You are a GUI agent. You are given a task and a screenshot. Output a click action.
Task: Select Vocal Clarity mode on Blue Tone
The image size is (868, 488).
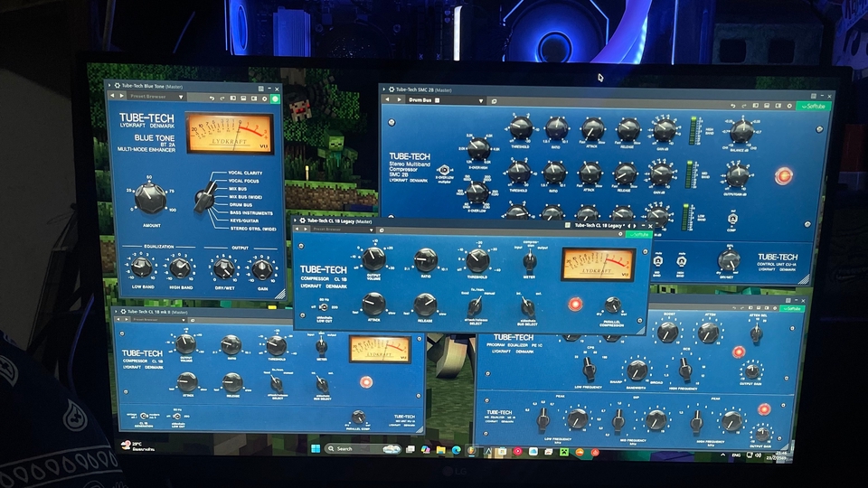pyautogui.click(x=245, y=173)
